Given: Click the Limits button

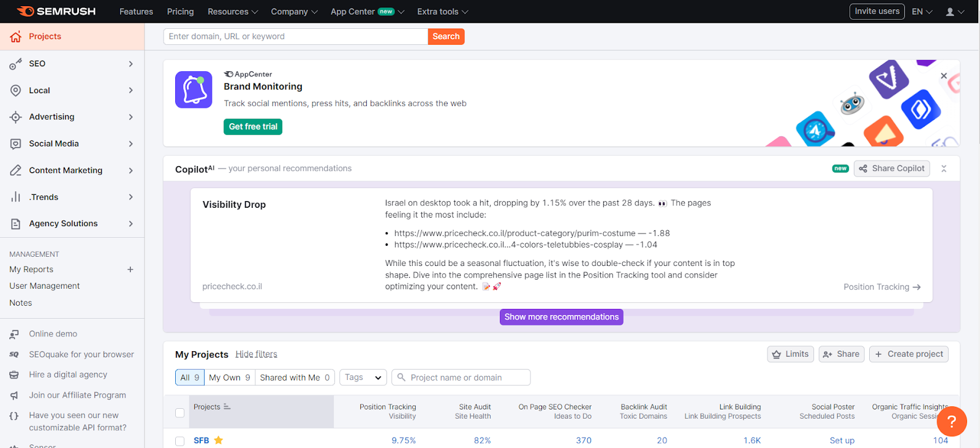Looking at the screenshot, I should click(791, 354).
